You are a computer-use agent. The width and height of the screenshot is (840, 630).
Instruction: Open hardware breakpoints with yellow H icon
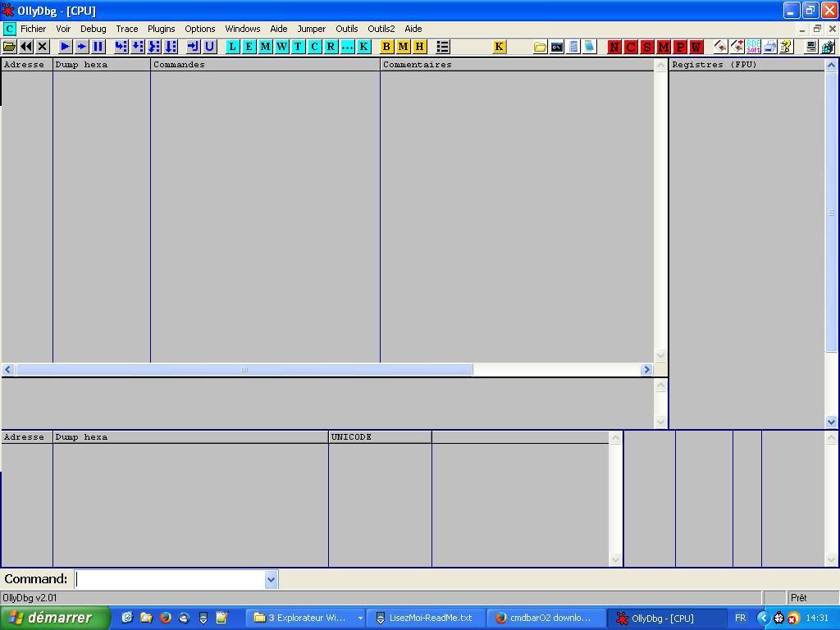tap(419, 47)
